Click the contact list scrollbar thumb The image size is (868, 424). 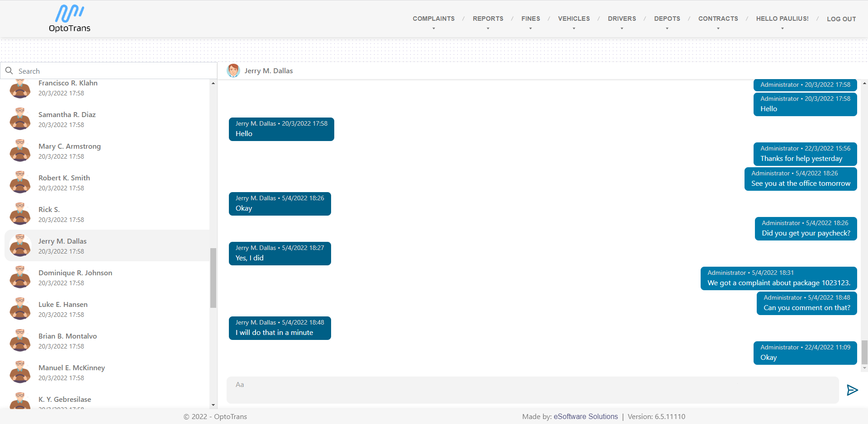pyautogui.click(x=213, y=278)
